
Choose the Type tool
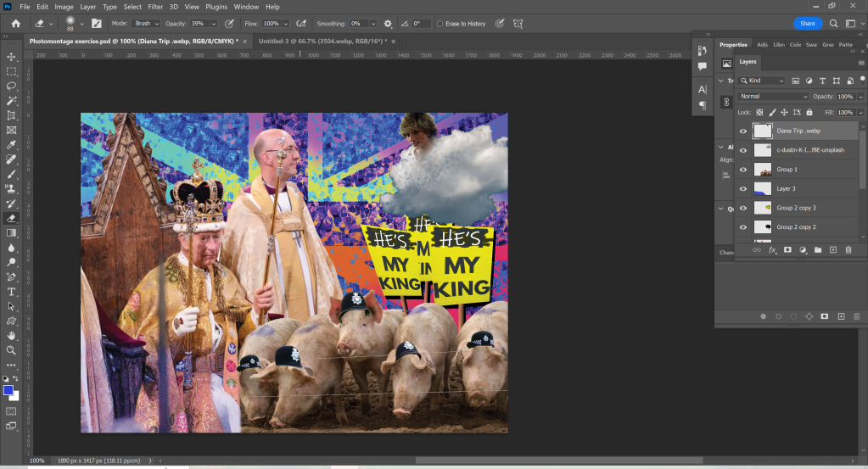coord(12,291)
